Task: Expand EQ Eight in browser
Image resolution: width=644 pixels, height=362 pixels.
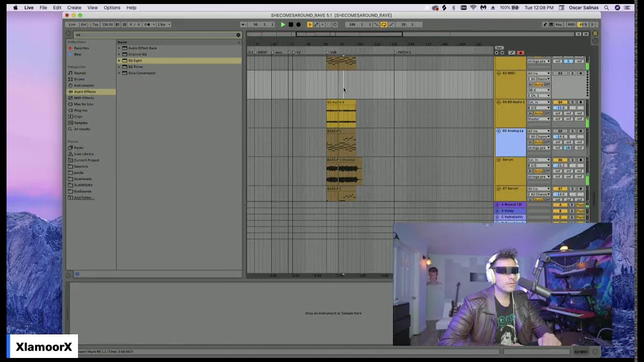Action: pos(119,60)
